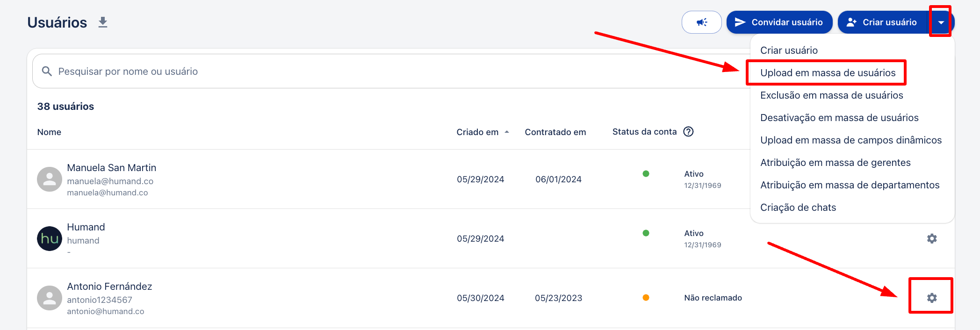980x330 pixels.
Task: Click the Status da conta help icon
Action: [688, 132]
